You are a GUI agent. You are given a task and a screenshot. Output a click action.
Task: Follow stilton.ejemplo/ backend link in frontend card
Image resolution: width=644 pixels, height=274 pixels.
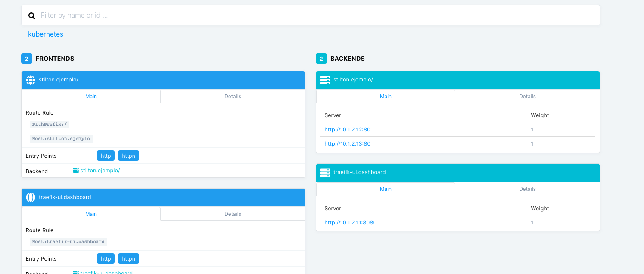point(100,171)
